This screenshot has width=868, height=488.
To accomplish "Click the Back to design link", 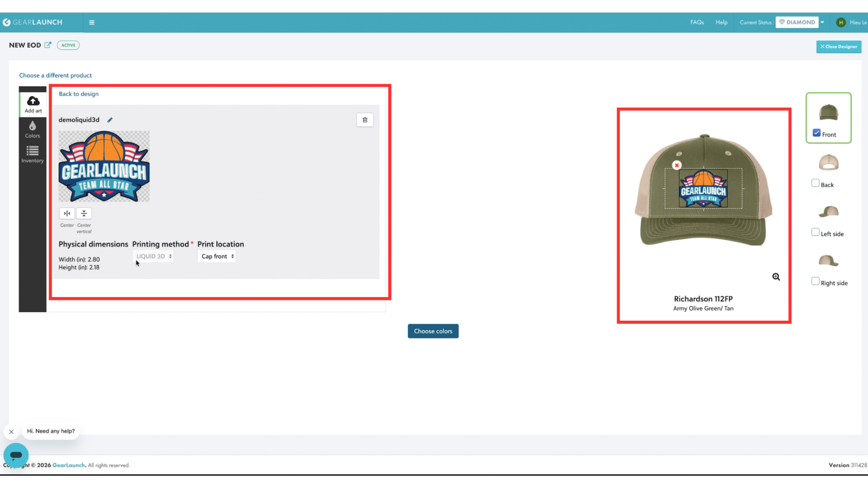I will [78, 94].
